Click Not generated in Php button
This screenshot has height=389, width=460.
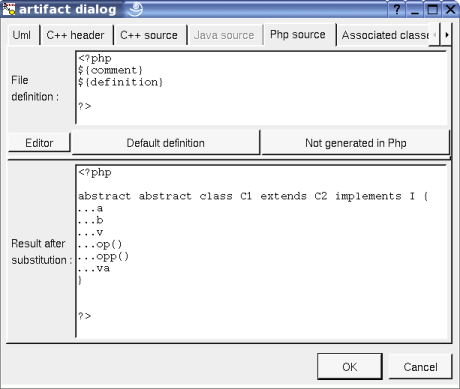[356, 143]
